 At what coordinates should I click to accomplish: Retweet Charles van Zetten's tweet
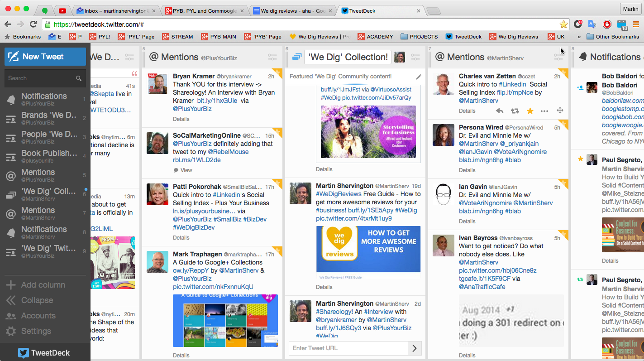[515, 111]
